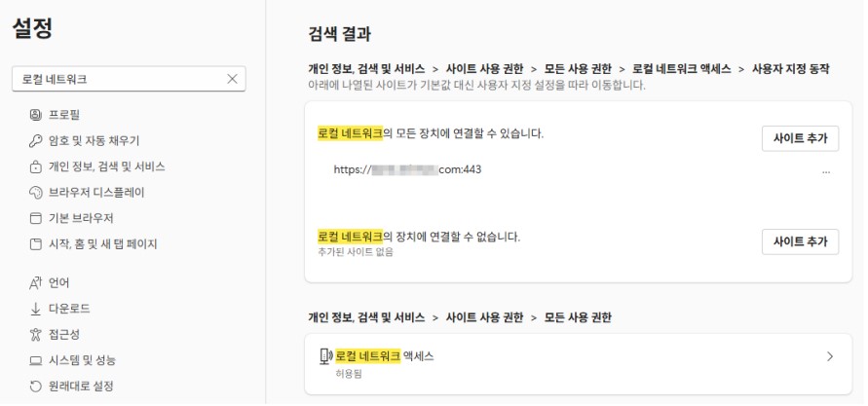Click the profile icon in sidebar
Screen dimensions: 868x406
36,115
